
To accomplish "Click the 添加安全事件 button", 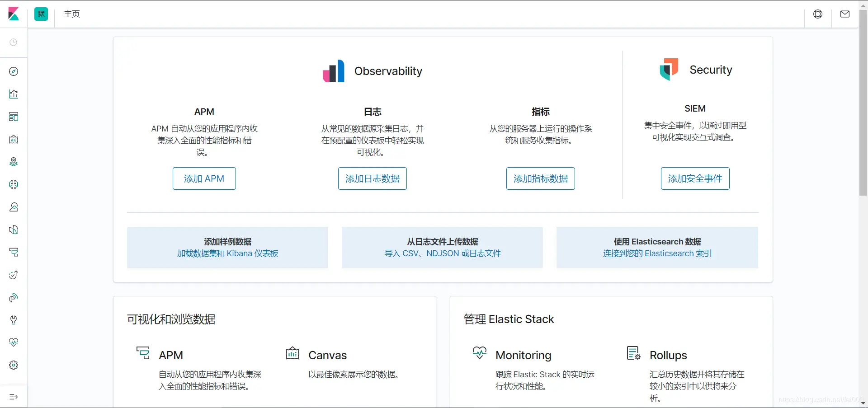I will pos(695,178).
